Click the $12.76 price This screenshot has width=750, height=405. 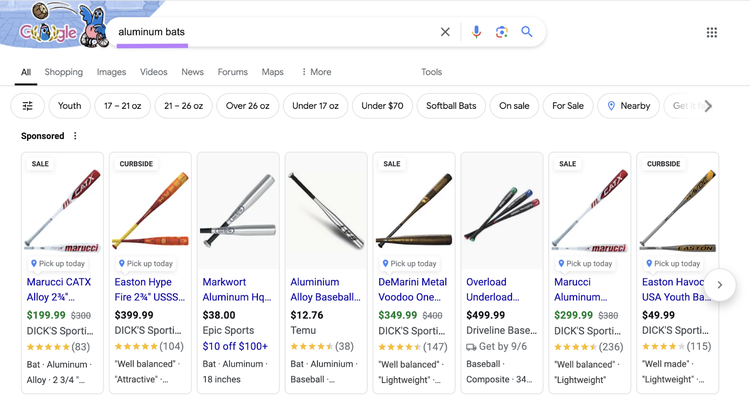pos(307,315)
